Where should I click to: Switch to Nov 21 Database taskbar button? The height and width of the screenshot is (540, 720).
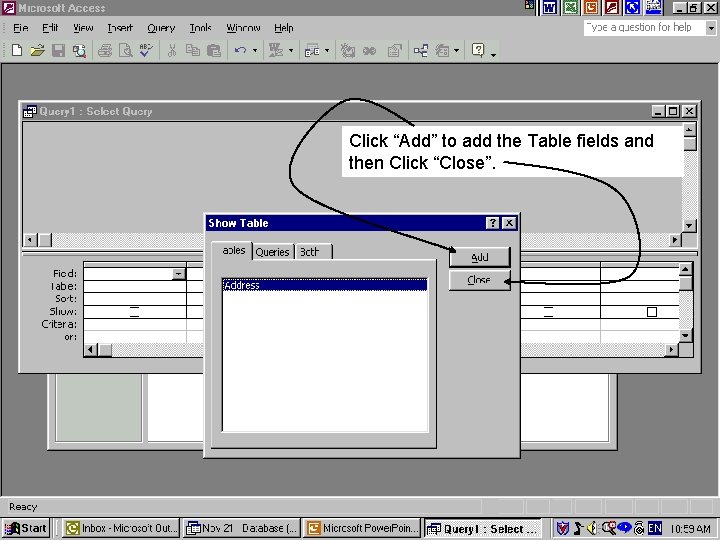click(242, 529)
